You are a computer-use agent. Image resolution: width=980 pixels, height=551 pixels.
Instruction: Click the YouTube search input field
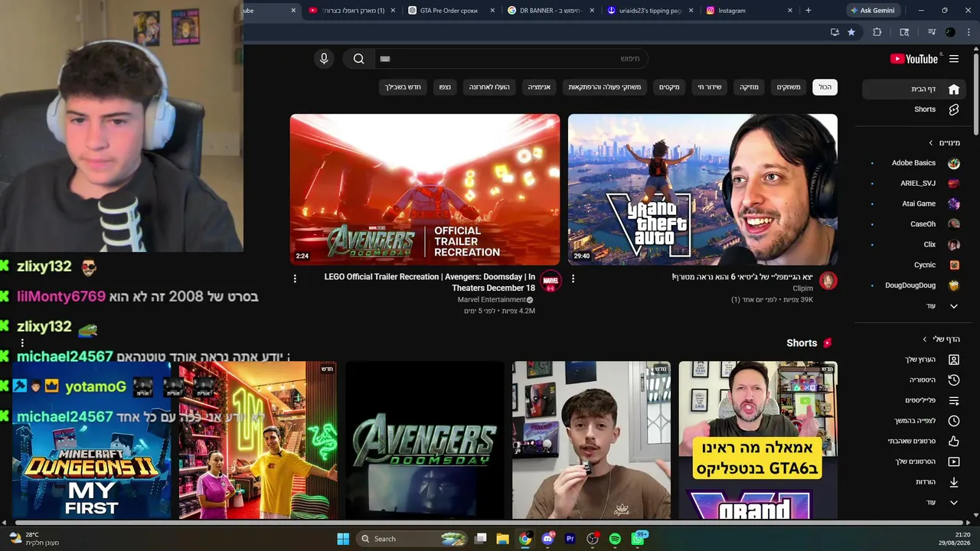511,59
